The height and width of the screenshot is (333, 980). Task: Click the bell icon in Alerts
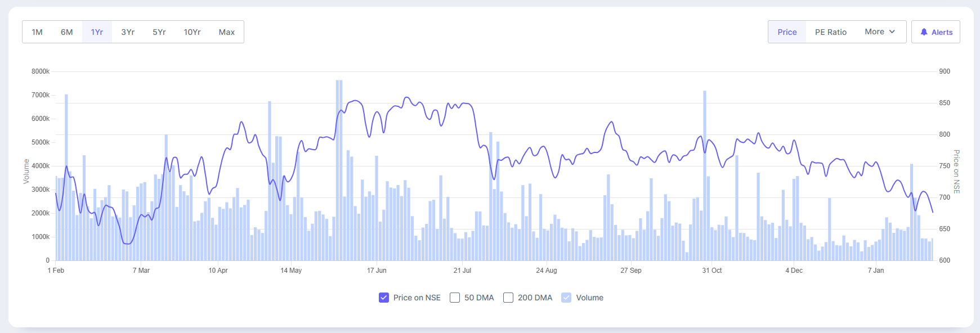(x=924, y=32)
